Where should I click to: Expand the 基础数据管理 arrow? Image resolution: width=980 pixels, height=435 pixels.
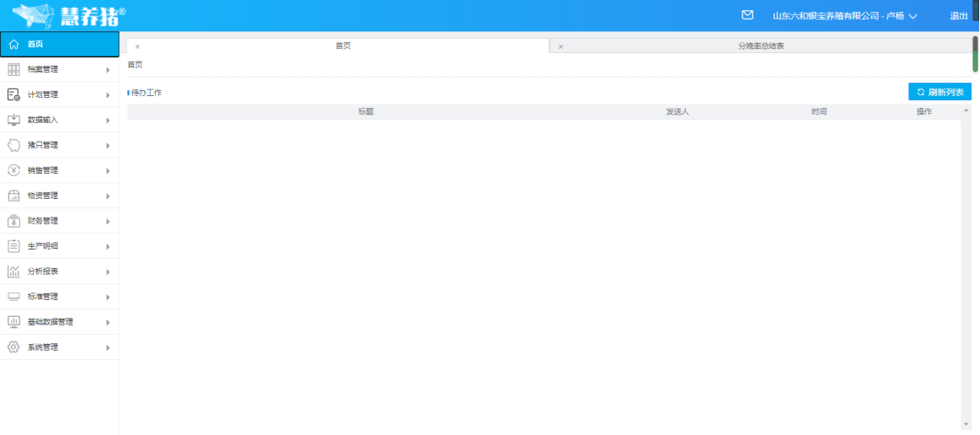point(108,323)
